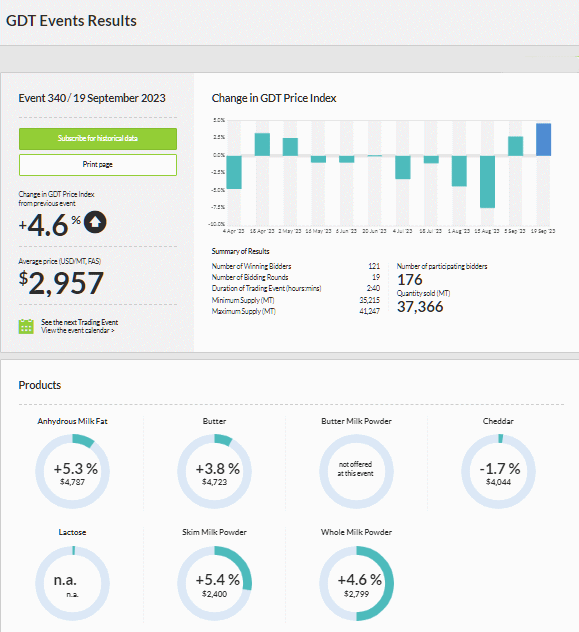Click the $4,723 price under Butter
The image size is (579, 632).
click(214, 482)
